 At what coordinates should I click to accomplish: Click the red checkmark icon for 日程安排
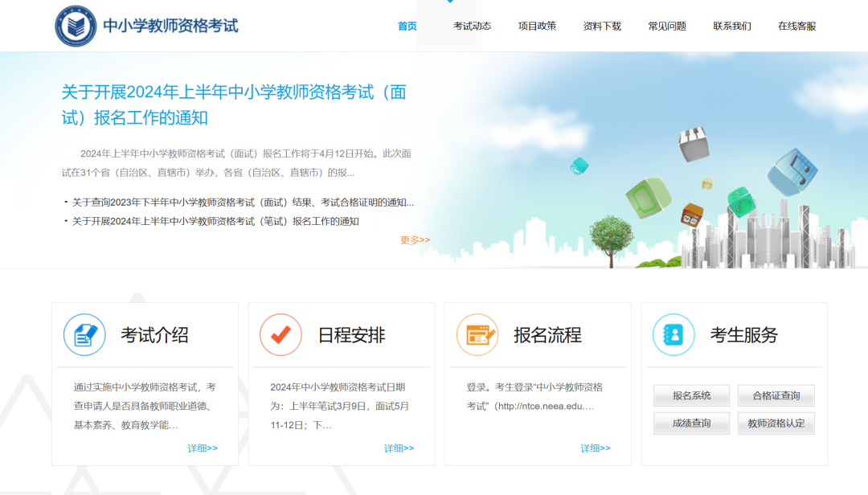280,334
